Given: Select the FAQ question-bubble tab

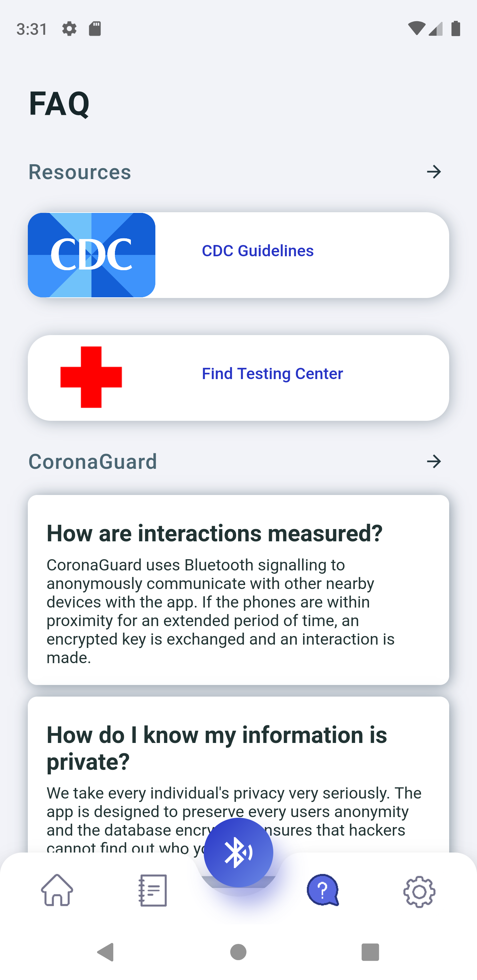Looking at the screenshot, I should coord(323,890).
